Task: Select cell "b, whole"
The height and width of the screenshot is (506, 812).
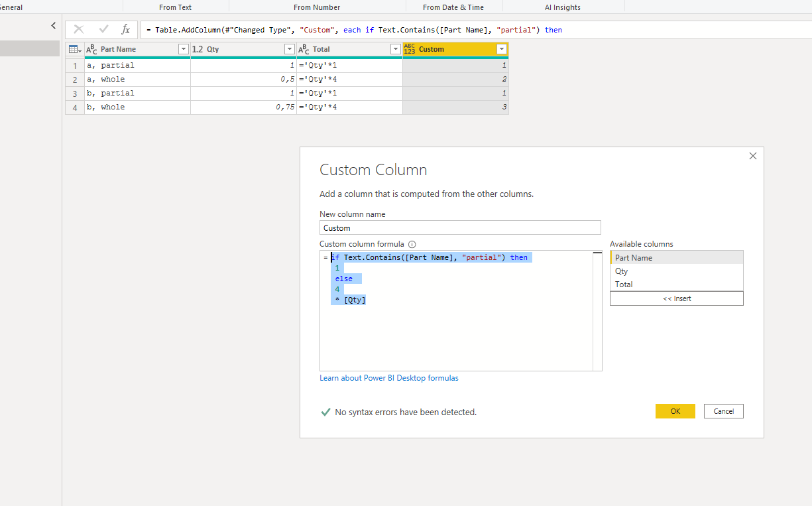Action: 137,107
